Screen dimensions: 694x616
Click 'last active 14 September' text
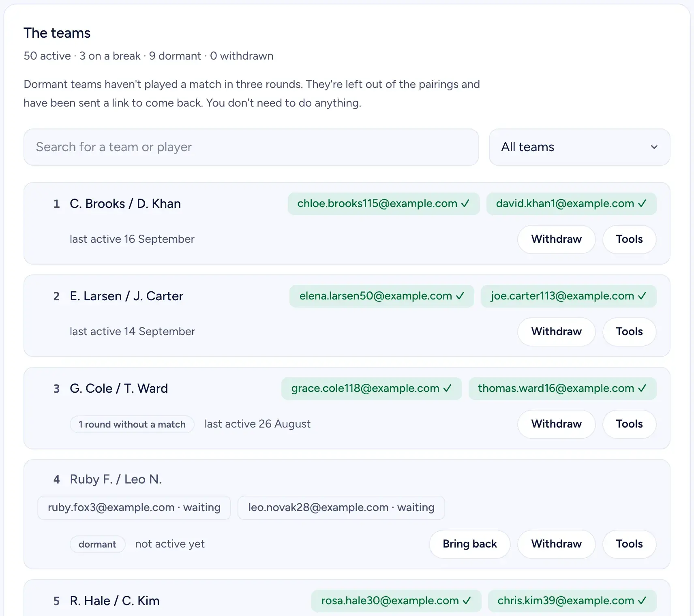pos(133,332)
